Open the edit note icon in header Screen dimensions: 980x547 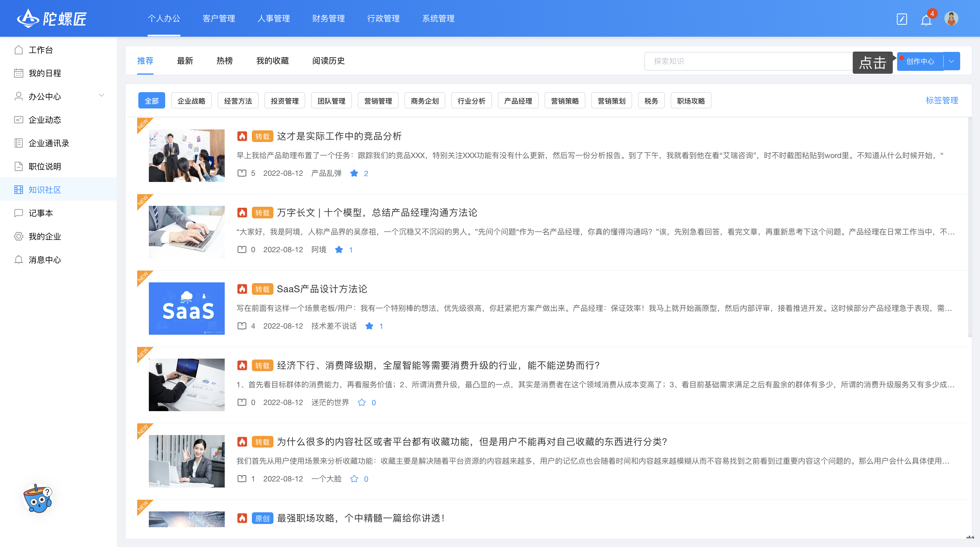click(x=901, y=19)
